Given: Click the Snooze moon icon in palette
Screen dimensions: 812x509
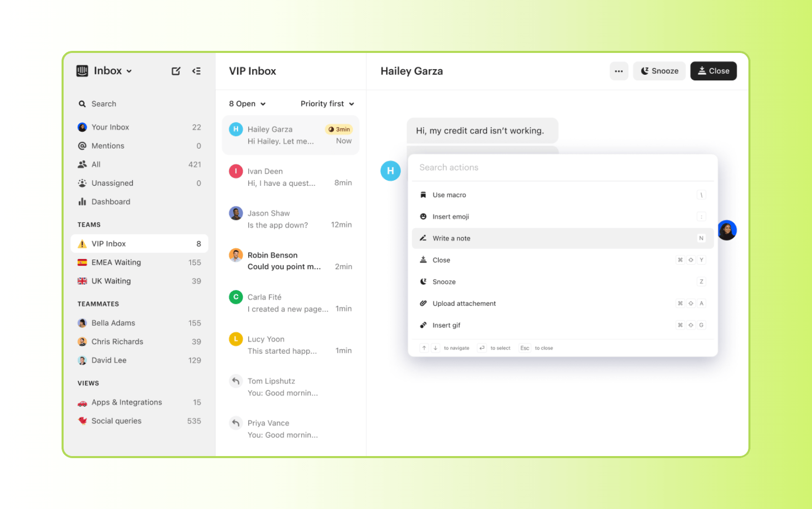Looking at the screenshot, I should click(423, 281).
